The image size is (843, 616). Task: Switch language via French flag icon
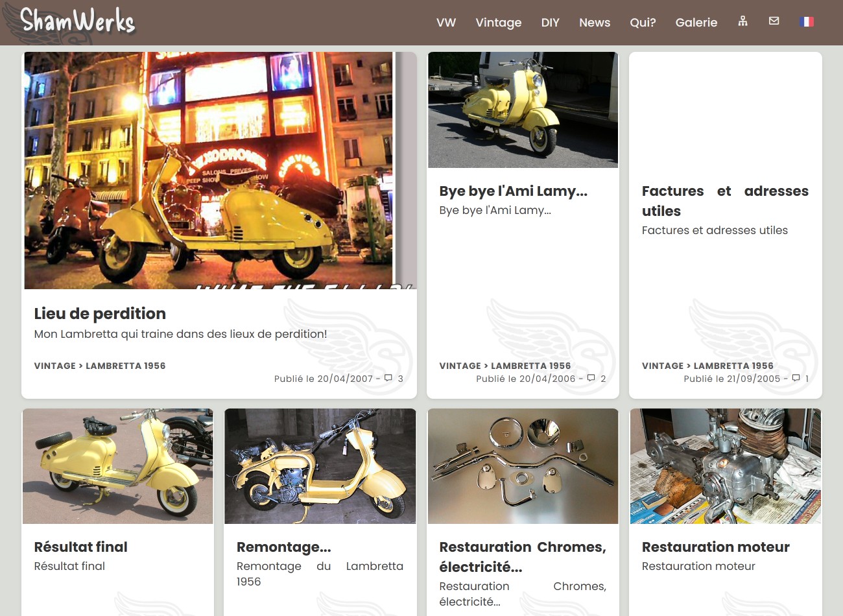tap(807, 21)
